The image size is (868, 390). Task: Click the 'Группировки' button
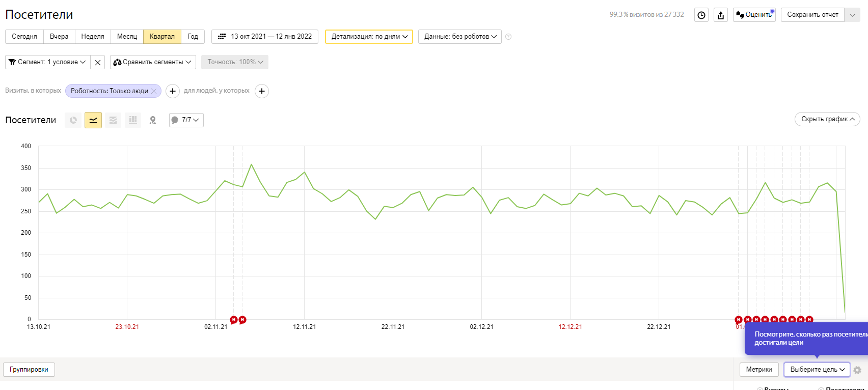click(29, 370)
